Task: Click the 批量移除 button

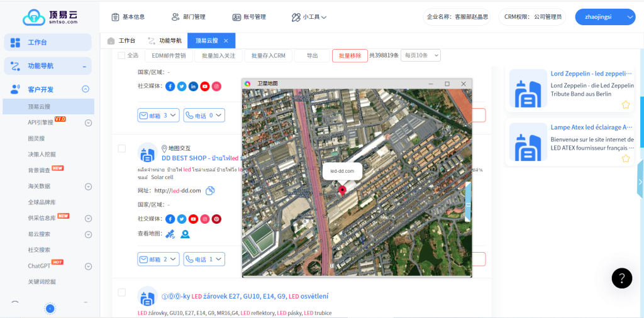Action: coord(350,55)
